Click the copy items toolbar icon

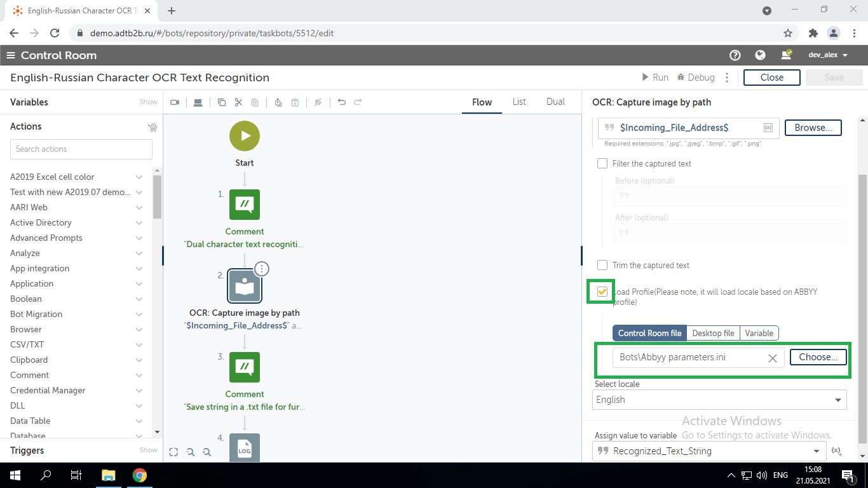pyautogui.click(x=222, y=102)
